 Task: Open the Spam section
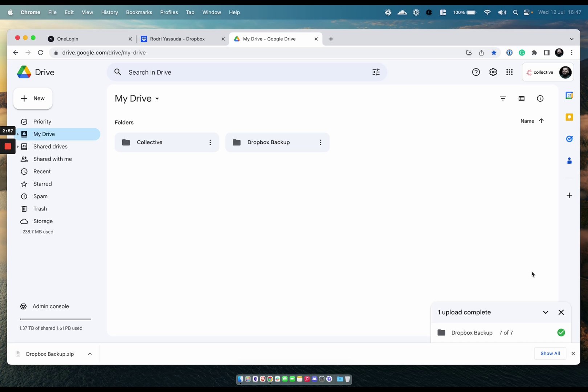click(x=57, y=196)
